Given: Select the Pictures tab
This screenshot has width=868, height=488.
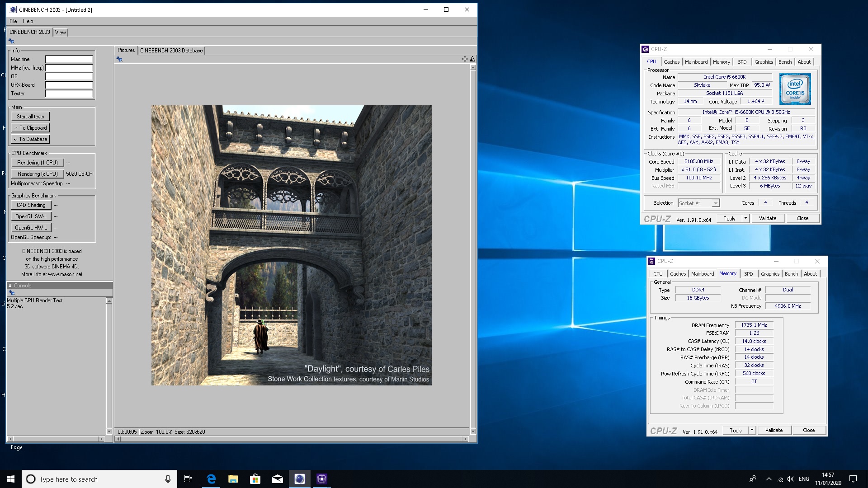Looking at the screenshot, I should click(126, 50).
